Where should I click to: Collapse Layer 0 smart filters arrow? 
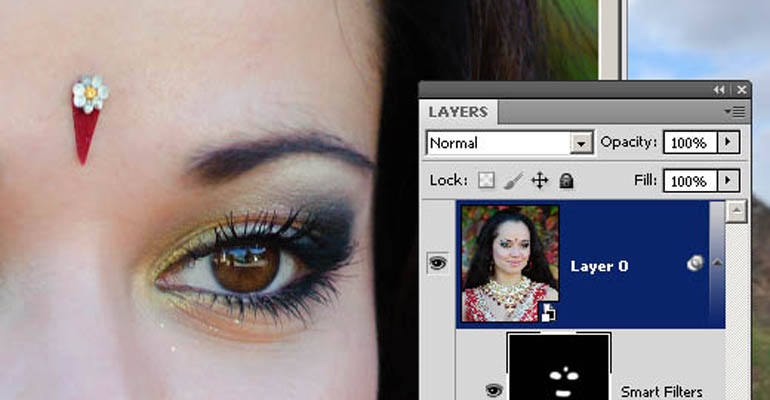point(717,263)
